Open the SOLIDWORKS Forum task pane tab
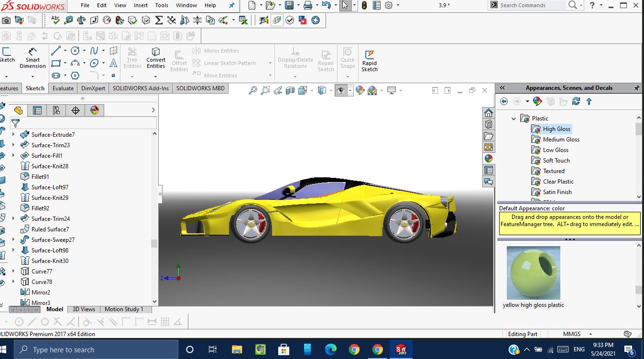Screen dimensions: 644x359 tap(488, 182)
